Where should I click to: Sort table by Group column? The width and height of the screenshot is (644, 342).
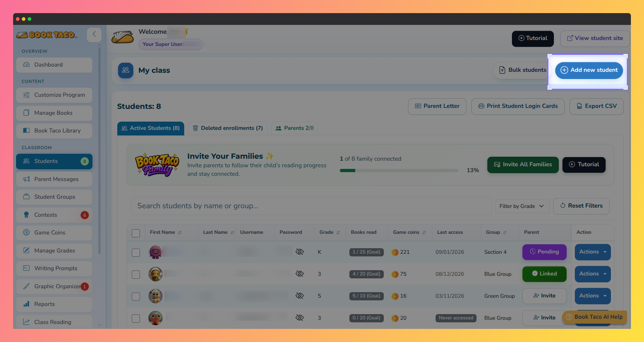point(505,232)
